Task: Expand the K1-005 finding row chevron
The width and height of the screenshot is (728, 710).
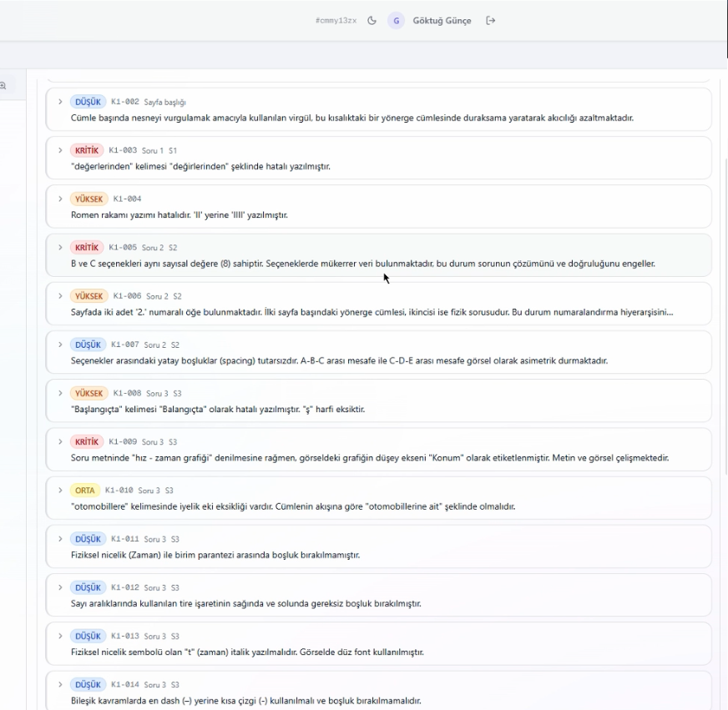Action: [x=60, y=248]
